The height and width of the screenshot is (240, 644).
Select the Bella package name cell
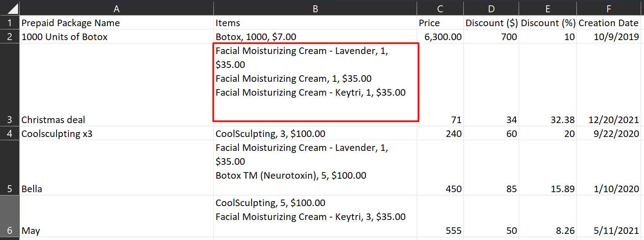click(116, 168)
